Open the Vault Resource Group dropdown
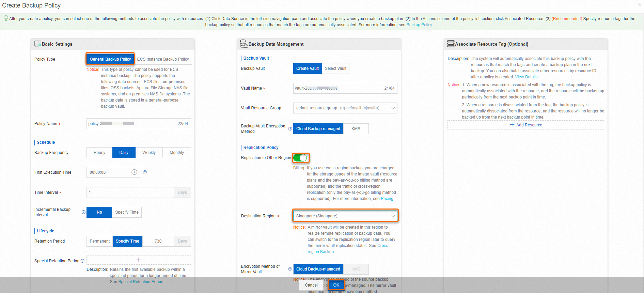This screenshot has height=293, width=644. click(x=345, y=108)
